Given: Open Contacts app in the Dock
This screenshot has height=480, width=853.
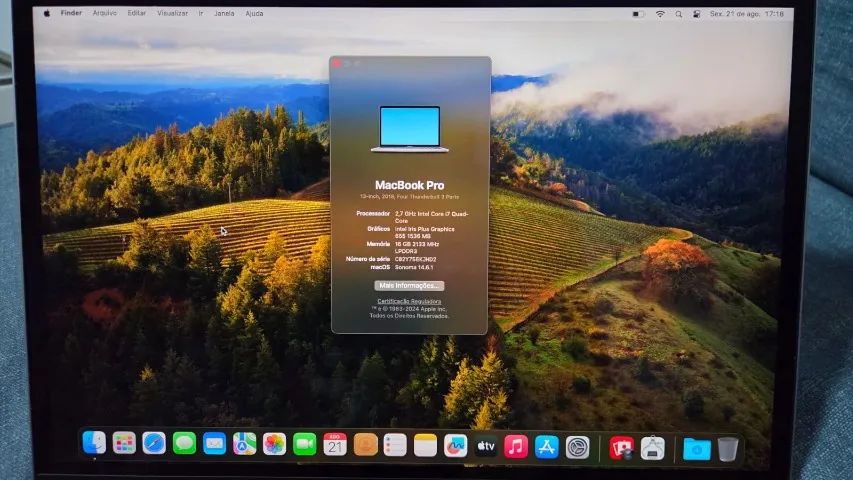Looking at the screenshot, I should tap(366, 445).
